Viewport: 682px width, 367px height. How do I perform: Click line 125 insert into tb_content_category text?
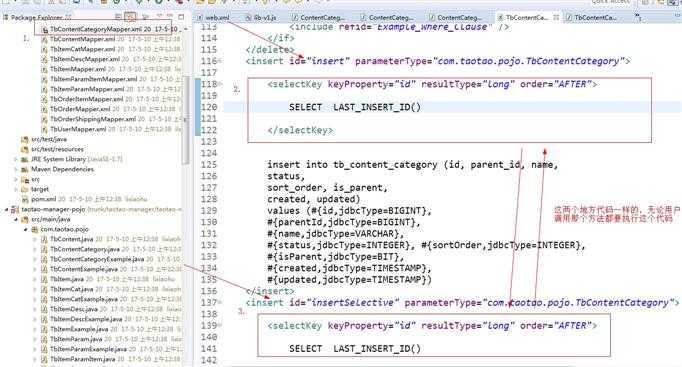412,164
